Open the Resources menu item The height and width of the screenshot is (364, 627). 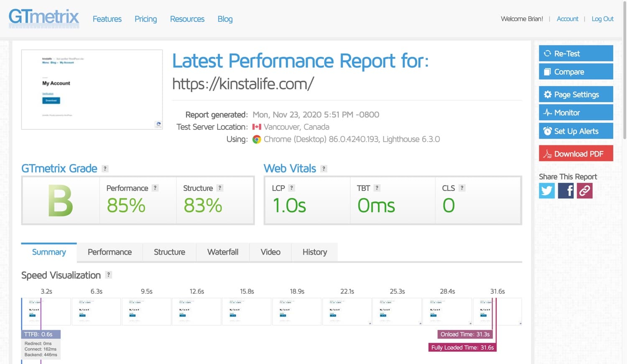[187, 19]
